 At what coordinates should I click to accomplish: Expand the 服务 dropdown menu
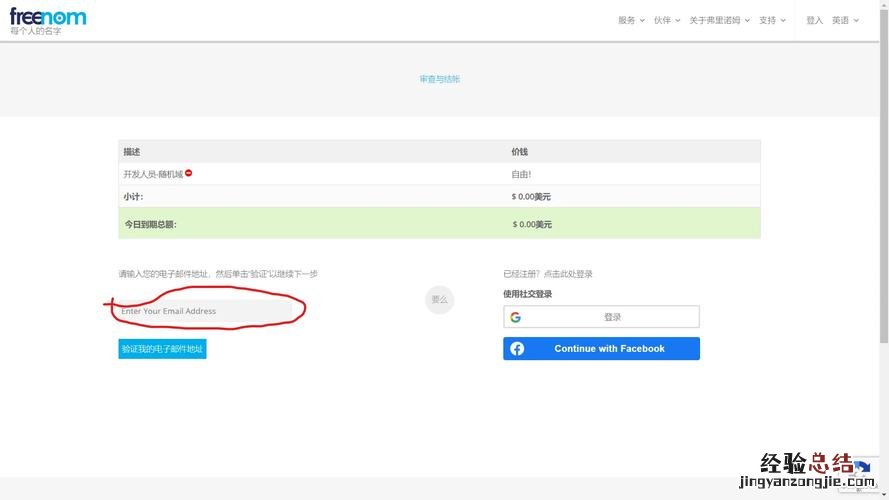(x=631, y=20)
